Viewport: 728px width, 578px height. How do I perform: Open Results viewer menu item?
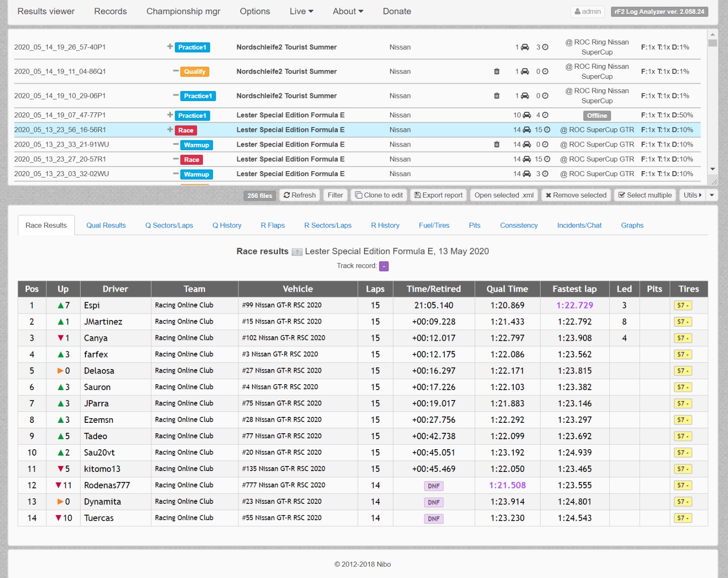(x=46, y=11)
